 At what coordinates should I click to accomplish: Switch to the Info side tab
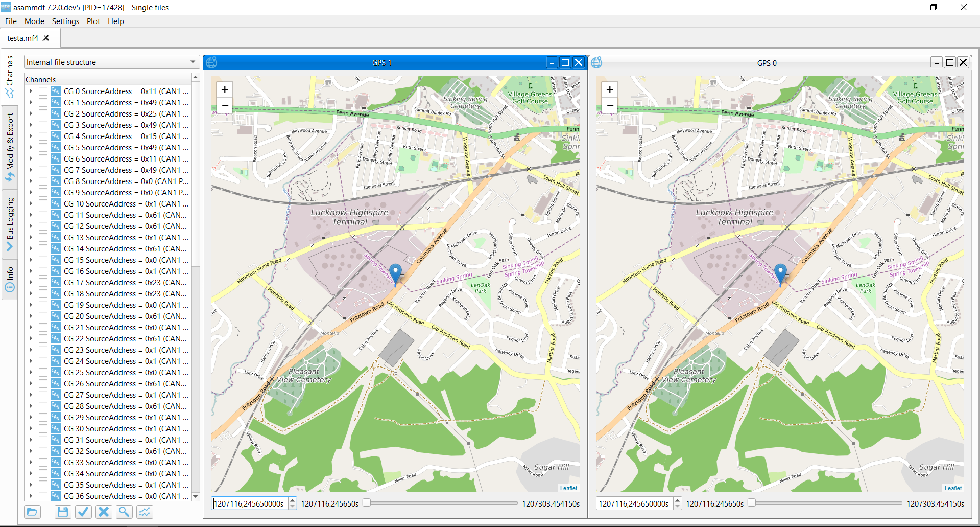[x=10, y=279]
